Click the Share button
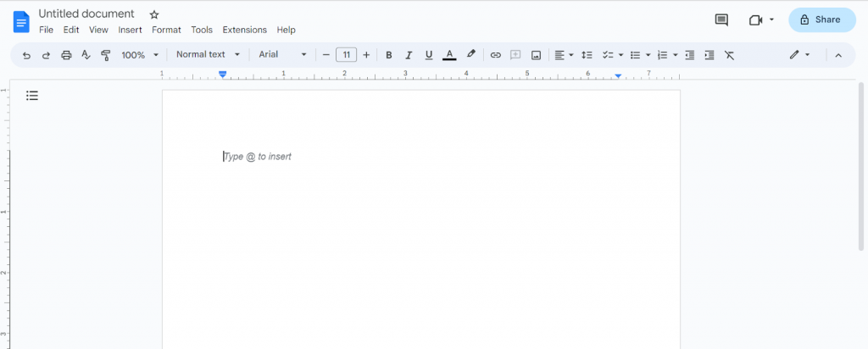The image size is (868, 349). (822, 20)
